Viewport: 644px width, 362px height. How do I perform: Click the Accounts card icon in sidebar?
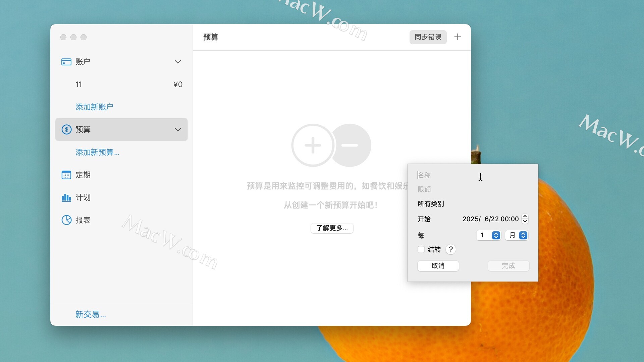click(x=66, y=62)
